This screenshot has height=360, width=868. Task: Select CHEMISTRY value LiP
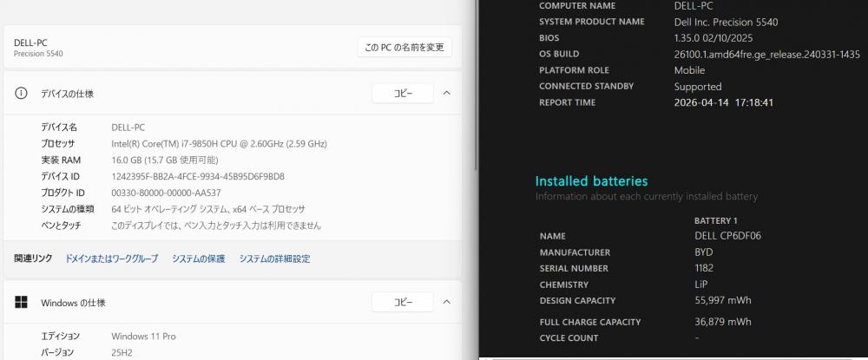(700, 285)
